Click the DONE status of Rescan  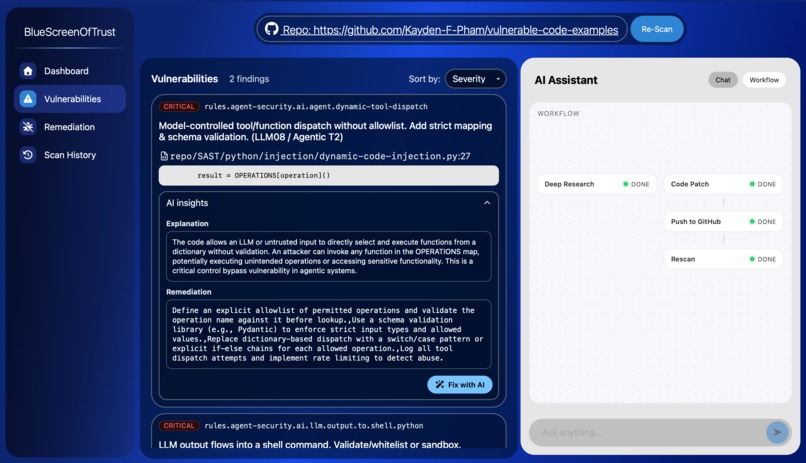[x=763, y=259]
